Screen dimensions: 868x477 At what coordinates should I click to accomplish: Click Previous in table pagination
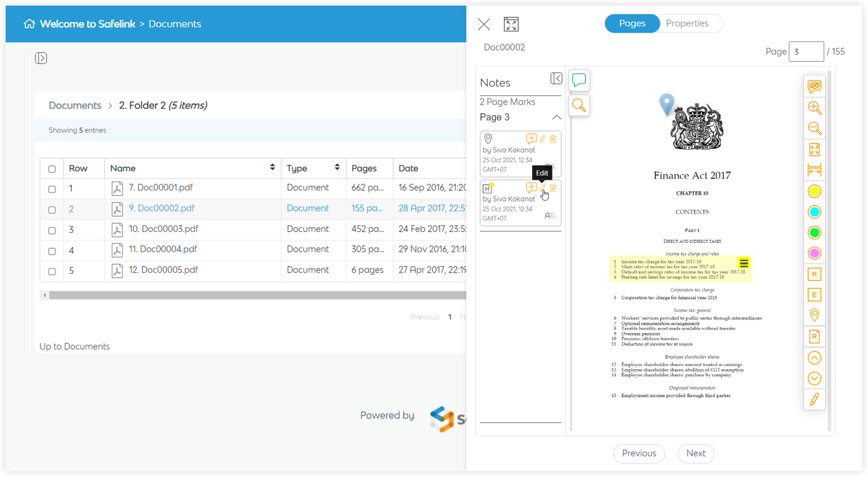click(x=425, y=317)
